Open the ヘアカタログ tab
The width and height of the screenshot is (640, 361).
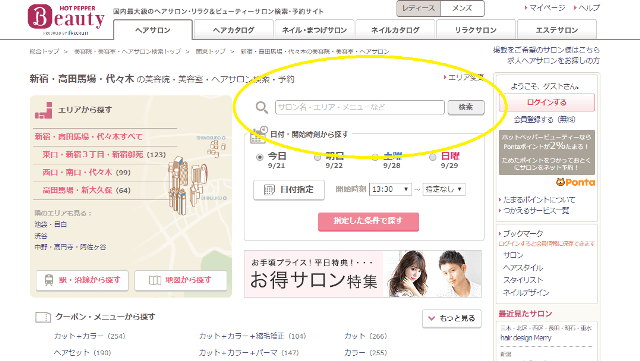pyautogui.click(x=233, y=30)
